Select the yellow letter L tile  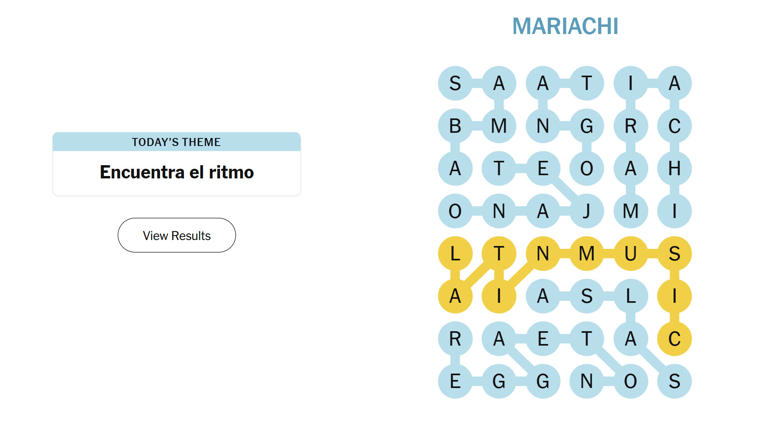tap(455, 254)
